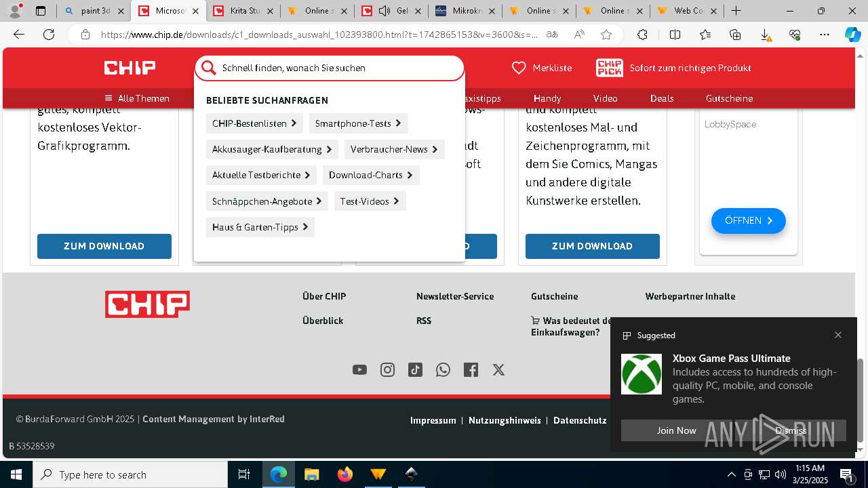
Task: Open Firefox from the taskbar
Action: point(345,474)
